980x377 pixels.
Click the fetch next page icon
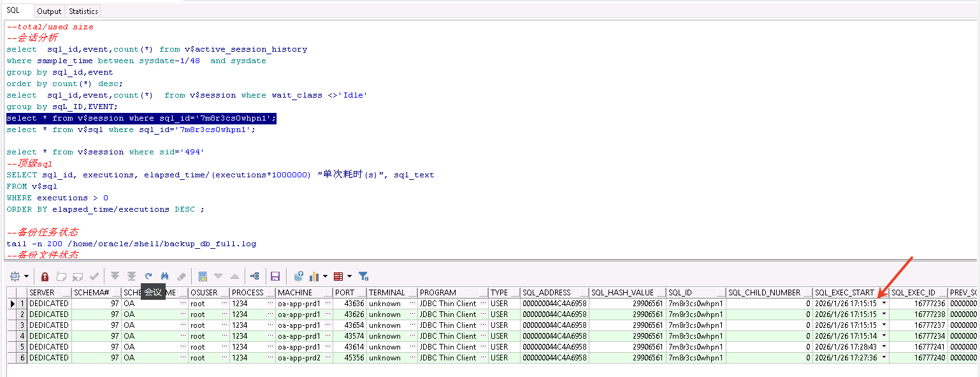pyautogui.click(x=115, y=276)
